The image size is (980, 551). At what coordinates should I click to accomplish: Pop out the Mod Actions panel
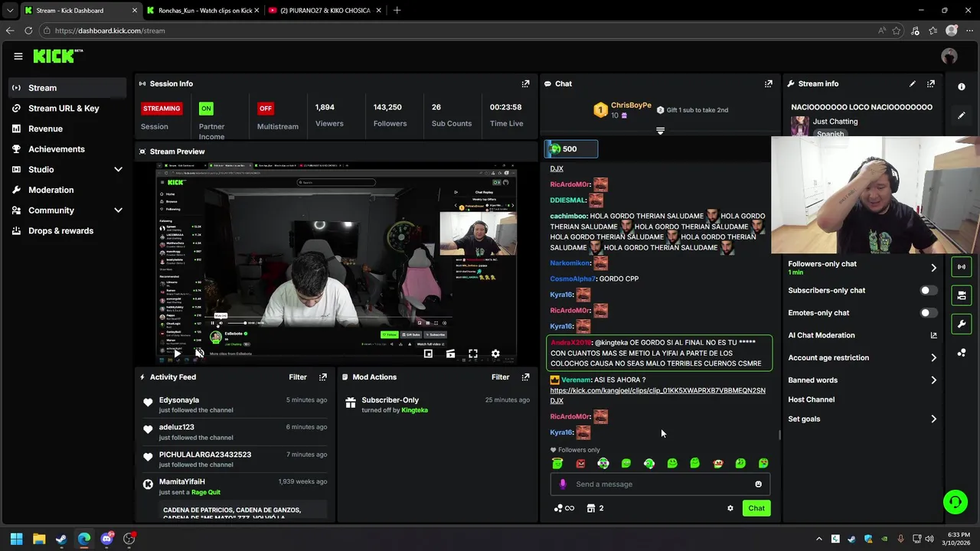click(x=525, y=377)
